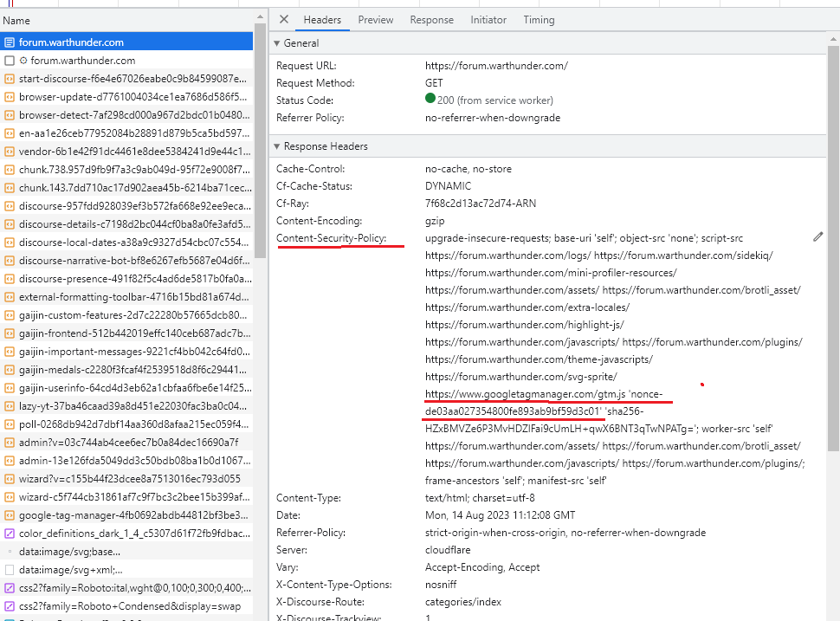Click script icon beside gaijin-custom-features file
This screenshot has height=621, width=840.
10,315
